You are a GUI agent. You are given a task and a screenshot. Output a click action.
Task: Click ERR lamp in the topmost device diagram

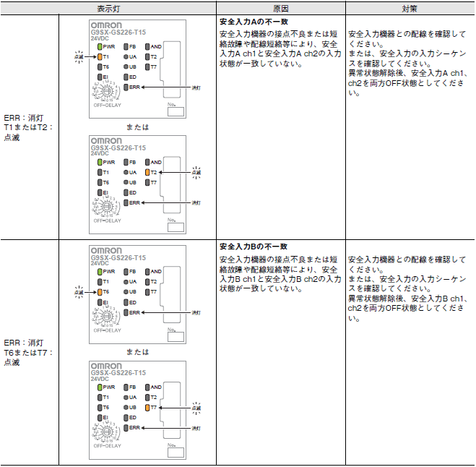(125, 87)
